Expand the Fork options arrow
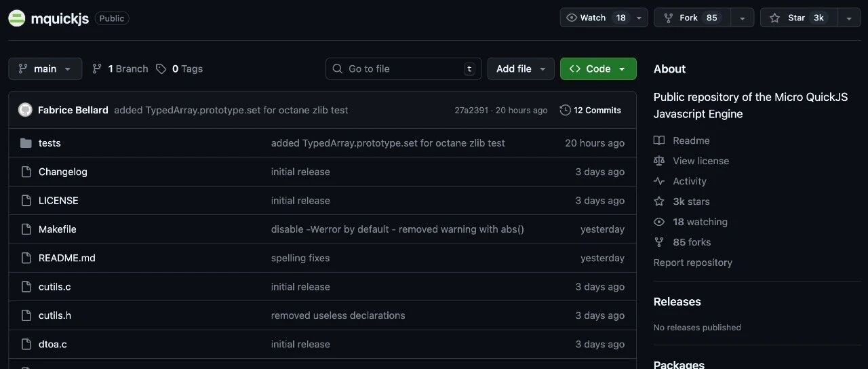This screenshot has width=868, height=369. [743, 18]
